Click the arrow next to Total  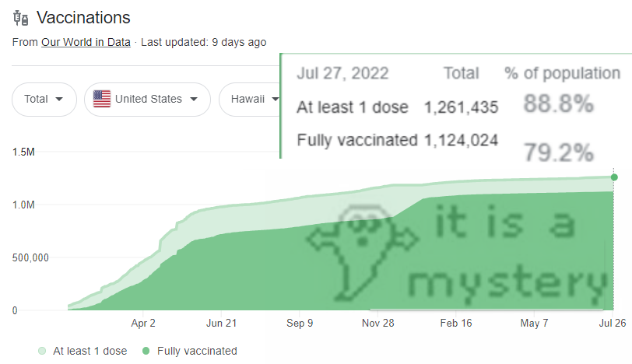[59, 99]
